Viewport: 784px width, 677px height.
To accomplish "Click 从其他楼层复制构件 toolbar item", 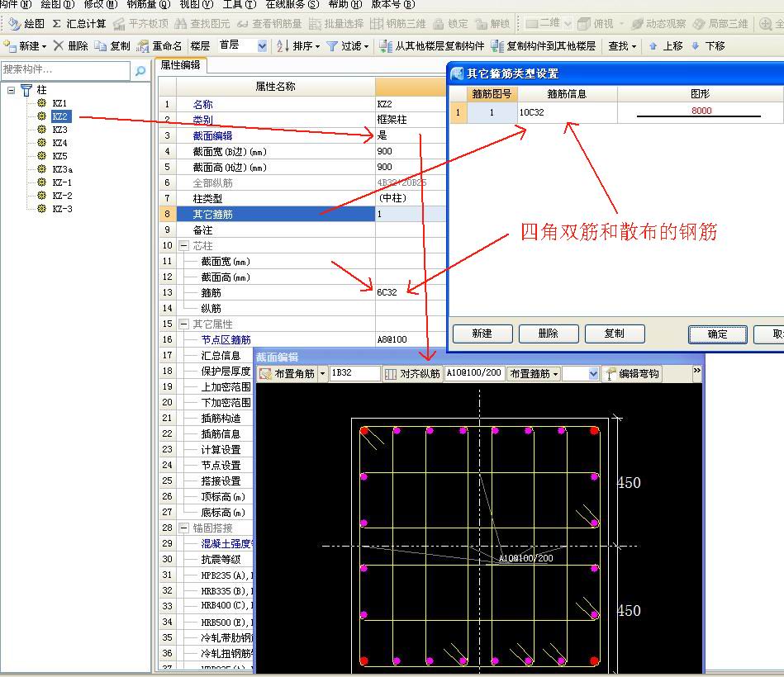I will [x=431, y=46].
